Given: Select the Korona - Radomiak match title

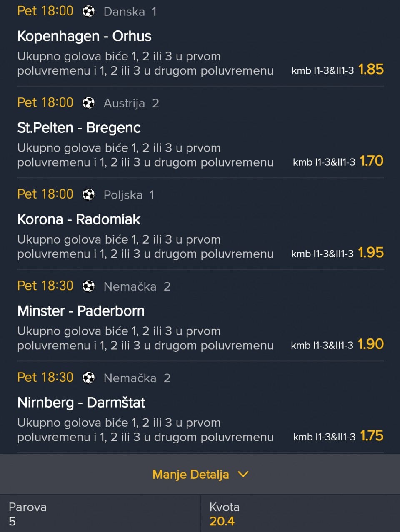Looking at the screenshot, I should (79, 219).
